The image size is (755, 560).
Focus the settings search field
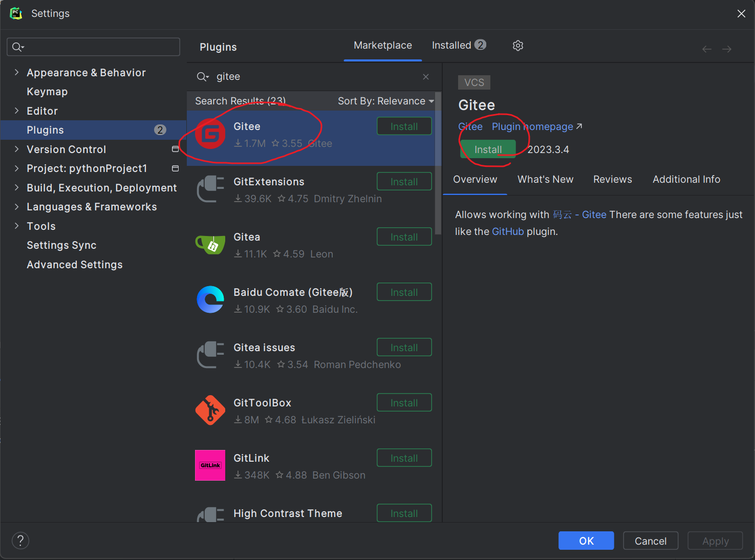[x=93, y=47]
